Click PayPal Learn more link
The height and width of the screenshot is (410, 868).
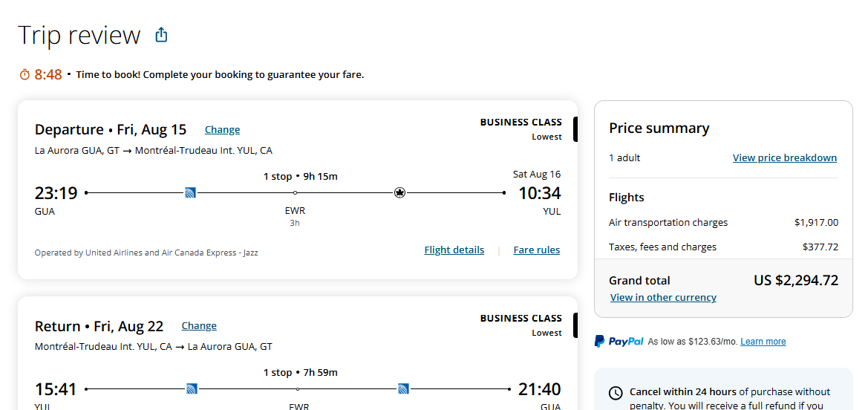763,342
